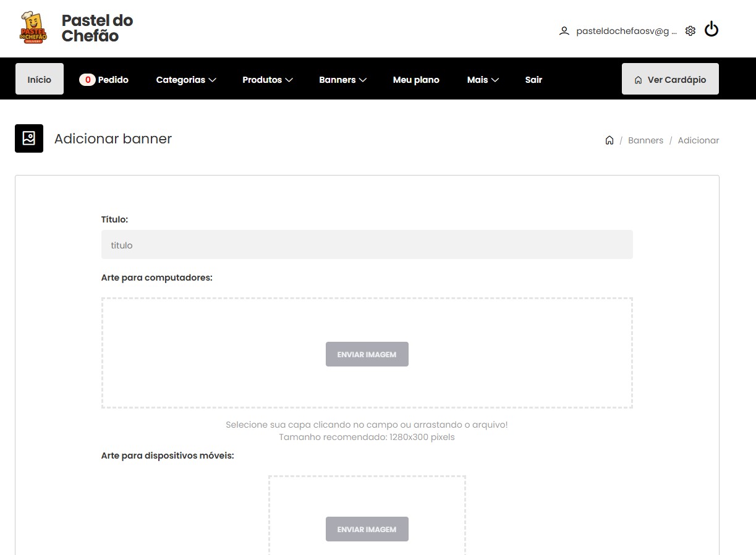The width and height of the screenshot is (756, 555).
Task: Click the banner image icon beside Adicionar banner
Action: pos(28,138)
